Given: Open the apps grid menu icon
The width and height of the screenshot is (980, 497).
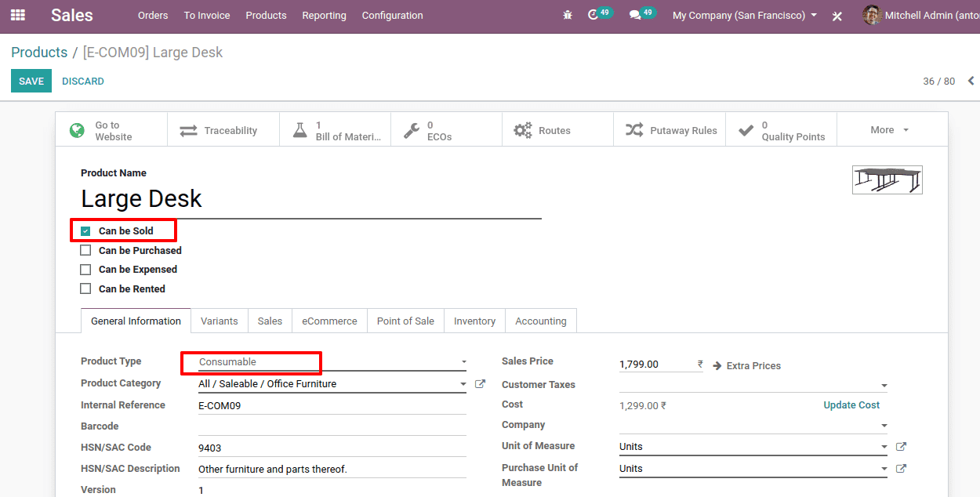Looking at the screenshot, I should pos(17,15).
